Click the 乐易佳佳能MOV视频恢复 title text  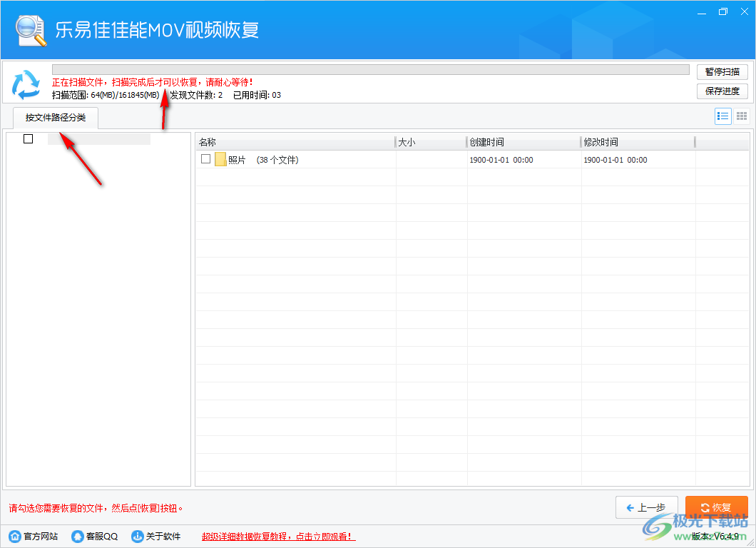pos(157,30)
